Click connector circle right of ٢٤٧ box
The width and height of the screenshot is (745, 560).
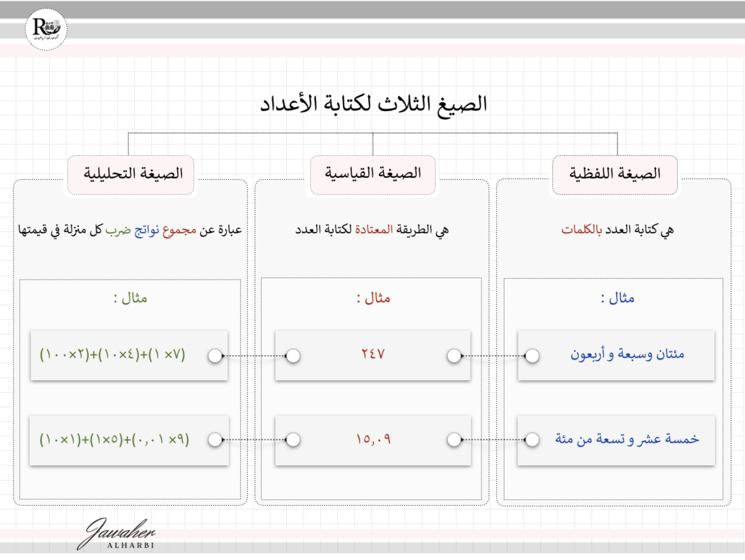pyautogui.click(x=454, y=356)
